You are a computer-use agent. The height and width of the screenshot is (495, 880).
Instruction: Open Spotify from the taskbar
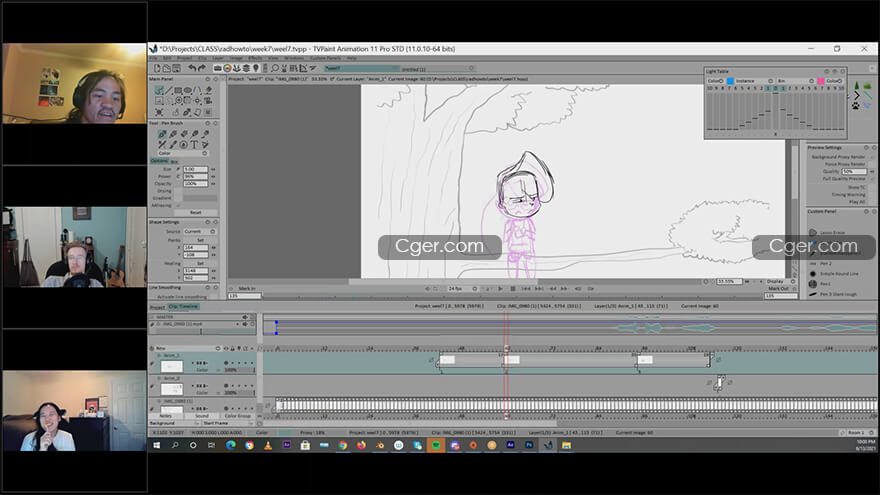436,445
